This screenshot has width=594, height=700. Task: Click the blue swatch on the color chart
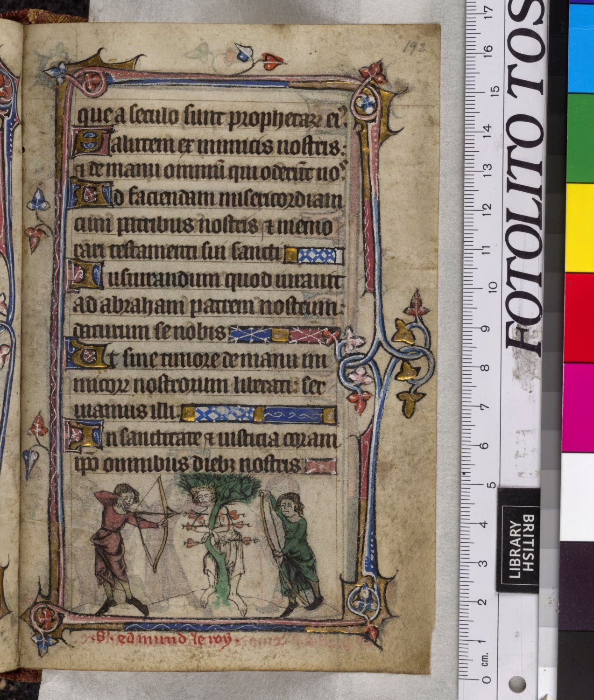point(581,49)
